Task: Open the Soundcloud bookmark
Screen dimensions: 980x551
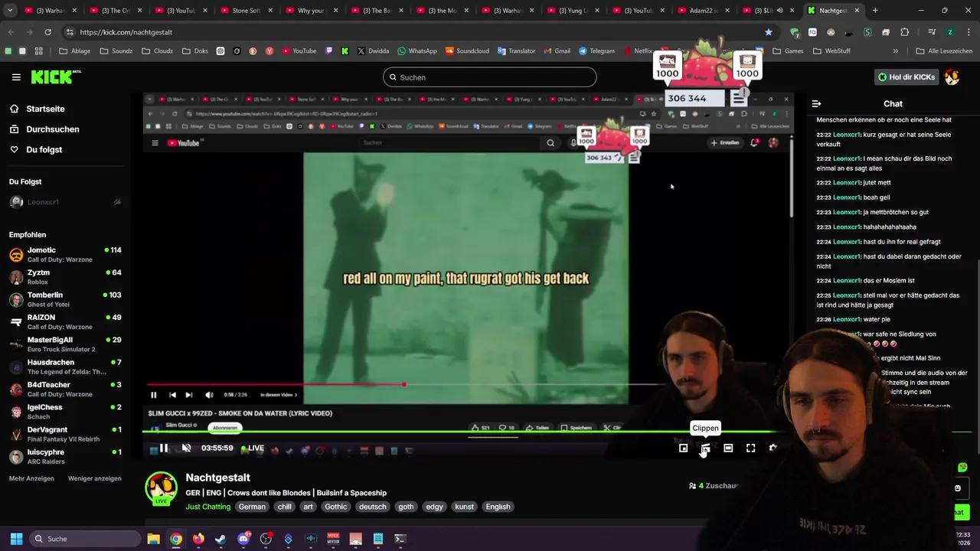Action: (465, 51)
